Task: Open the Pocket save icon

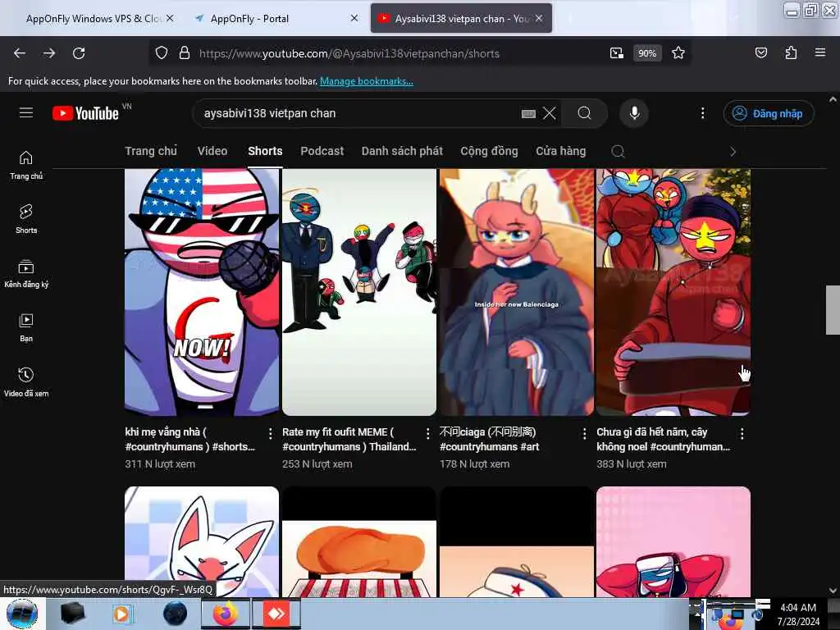Action: [760, 53]
